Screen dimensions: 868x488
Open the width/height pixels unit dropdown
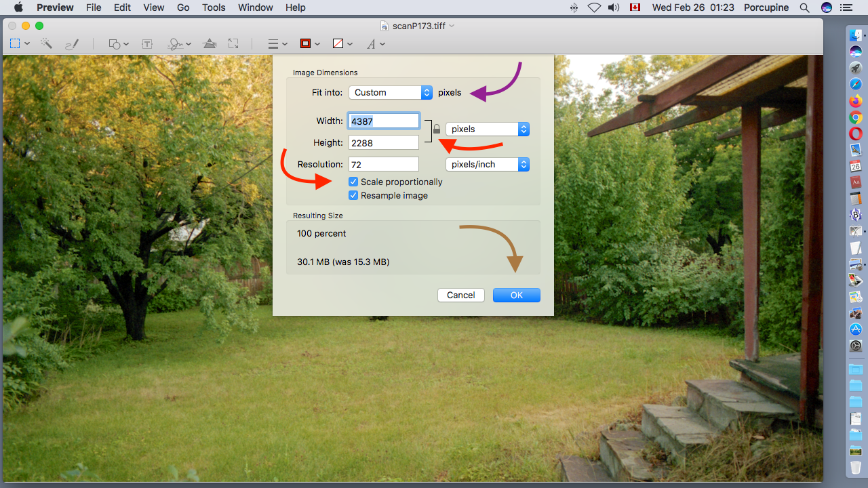click(x=488, y=129)
